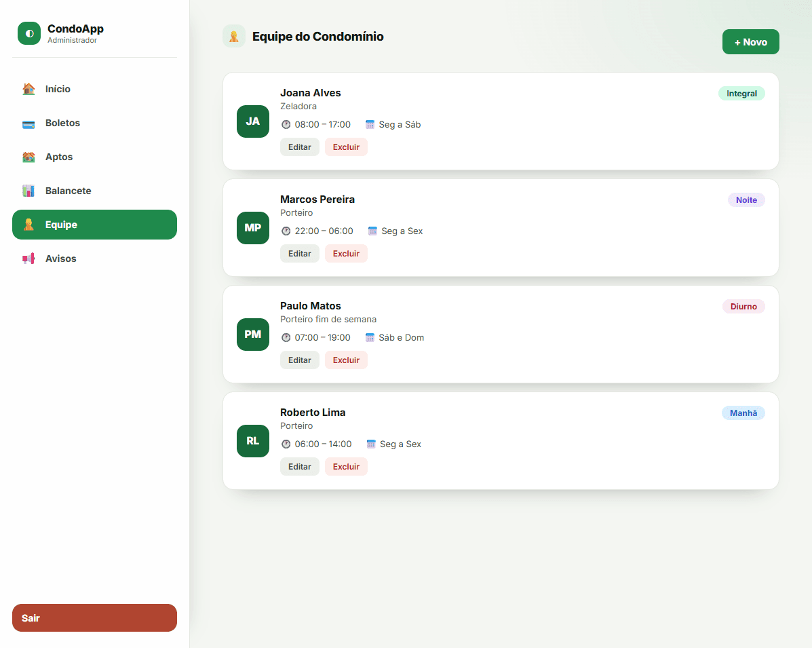Viewport: 812px width, 648px height.
Task: Open the Equipe menu item
Action: tap(95, 225)
